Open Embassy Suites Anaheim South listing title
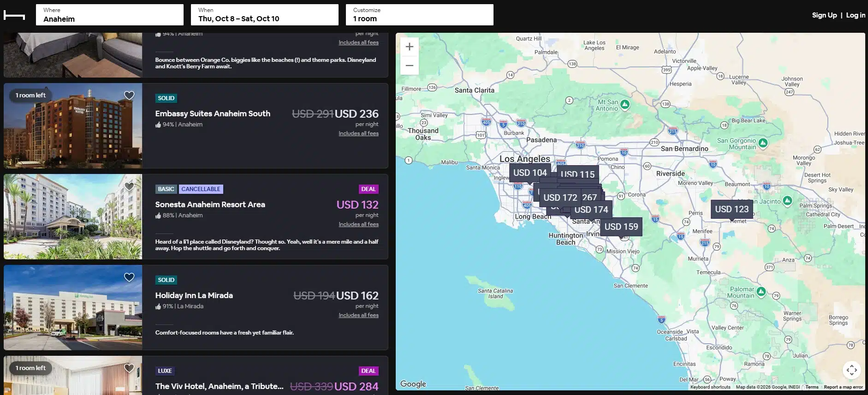Viewport: 868px width, 395px height. coord(213,114)
